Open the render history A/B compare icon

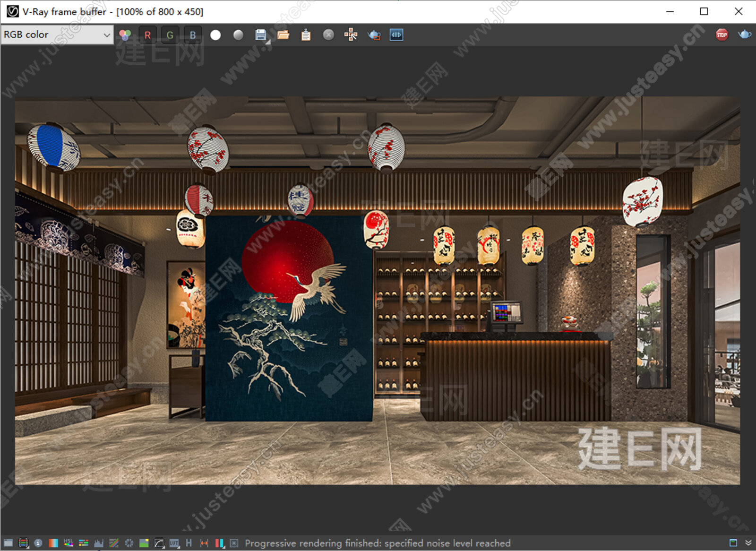pyautogui.click(x=396, y=35)
